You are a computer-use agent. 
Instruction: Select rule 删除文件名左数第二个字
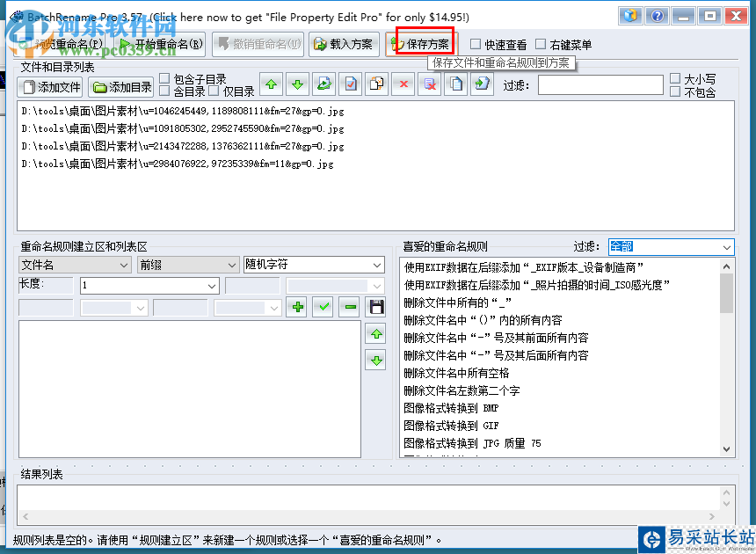462,390
